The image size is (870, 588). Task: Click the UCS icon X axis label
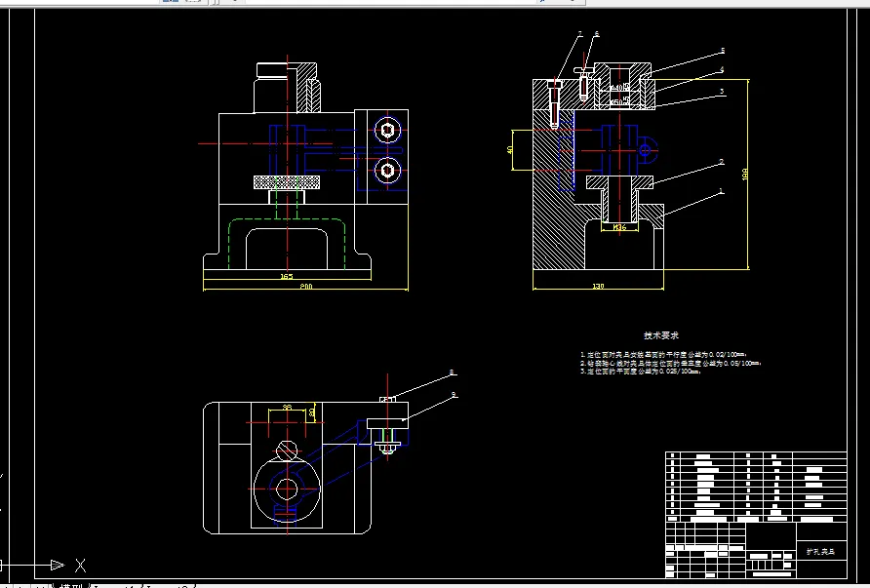coord(80,566)
